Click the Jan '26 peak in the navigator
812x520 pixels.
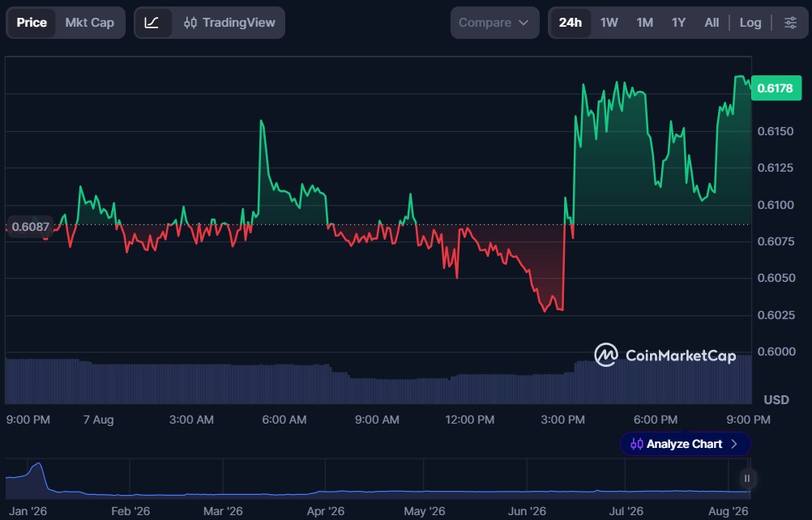pos(37,465)
